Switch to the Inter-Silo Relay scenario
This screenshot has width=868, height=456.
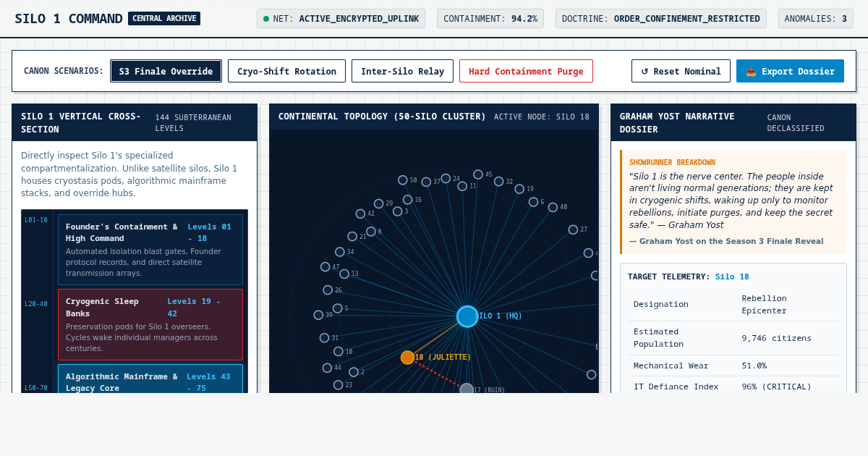(x=402, y=71)
